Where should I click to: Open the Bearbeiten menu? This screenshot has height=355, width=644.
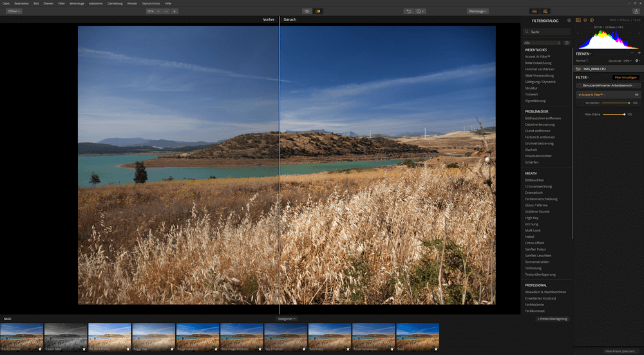tap(22, 3)
